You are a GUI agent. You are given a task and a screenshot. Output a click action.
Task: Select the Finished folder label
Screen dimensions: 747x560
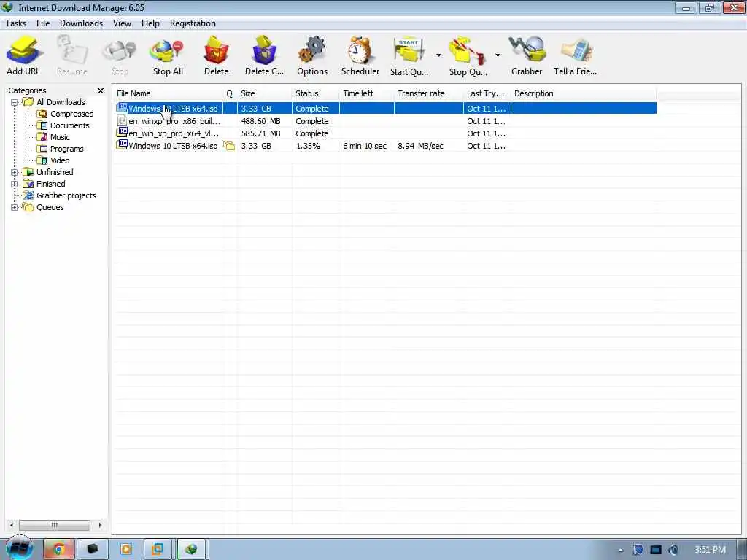[50, 184]
